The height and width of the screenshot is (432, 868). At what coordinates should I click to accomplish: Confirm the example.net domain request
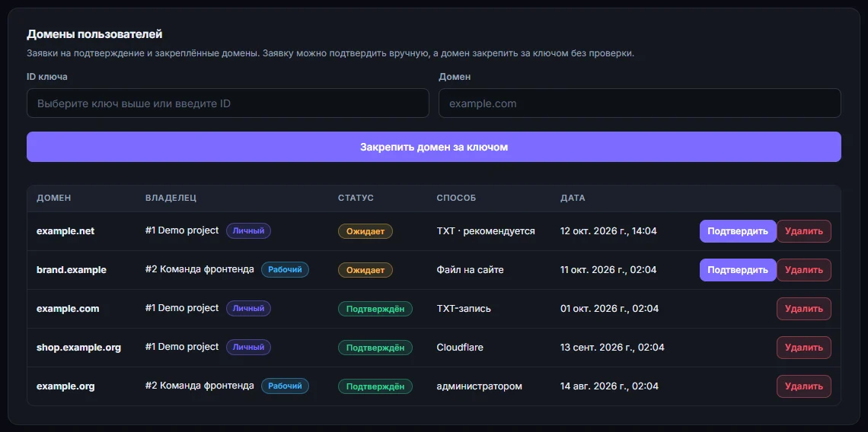tap(738, 231)
